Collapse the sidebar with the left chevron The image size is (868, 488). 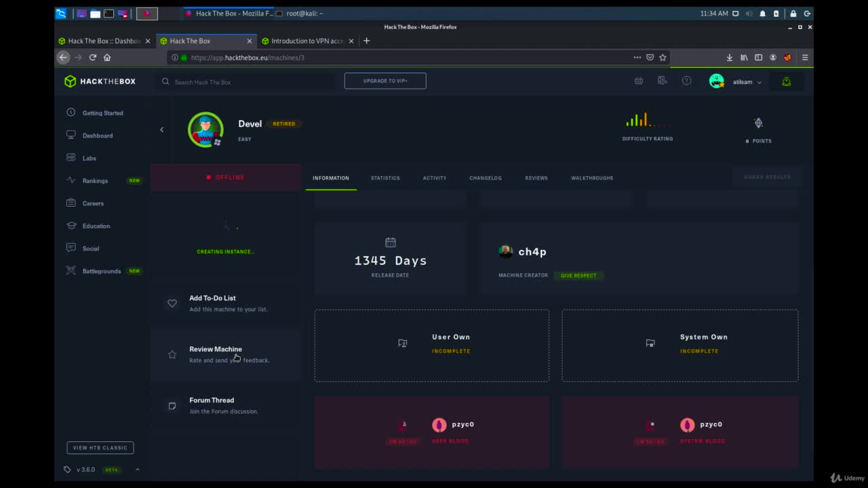(x=161, y=129)
